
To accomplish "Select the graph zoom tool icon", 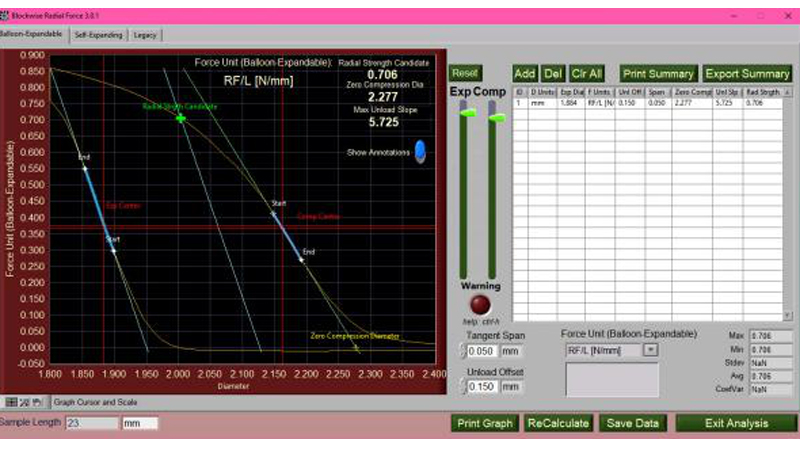I will click(24, 403).
